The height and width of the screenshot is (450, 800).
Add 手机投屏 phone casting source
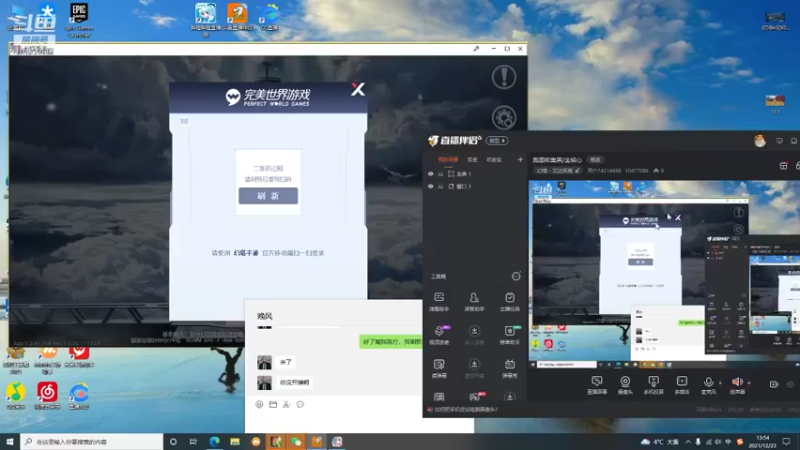(x=654, y=385)
